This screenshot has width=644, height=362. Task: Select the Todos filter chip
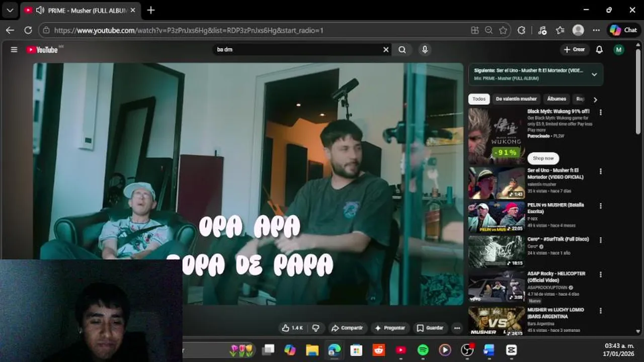479,99
